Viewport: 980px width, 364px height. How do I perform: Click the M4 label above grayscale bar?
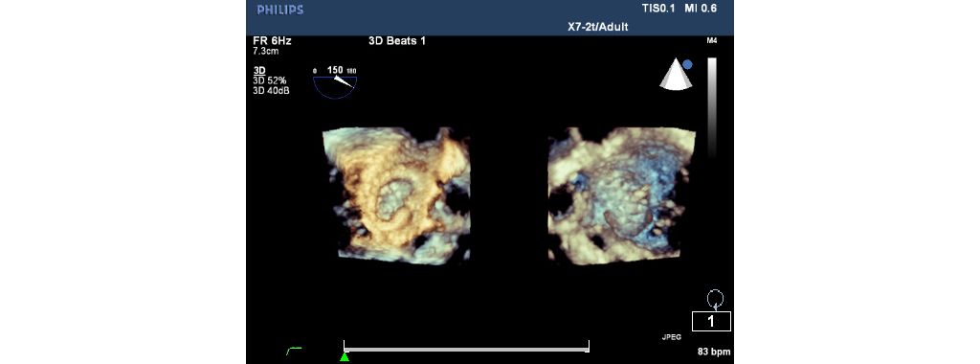(x=711, y=41)
